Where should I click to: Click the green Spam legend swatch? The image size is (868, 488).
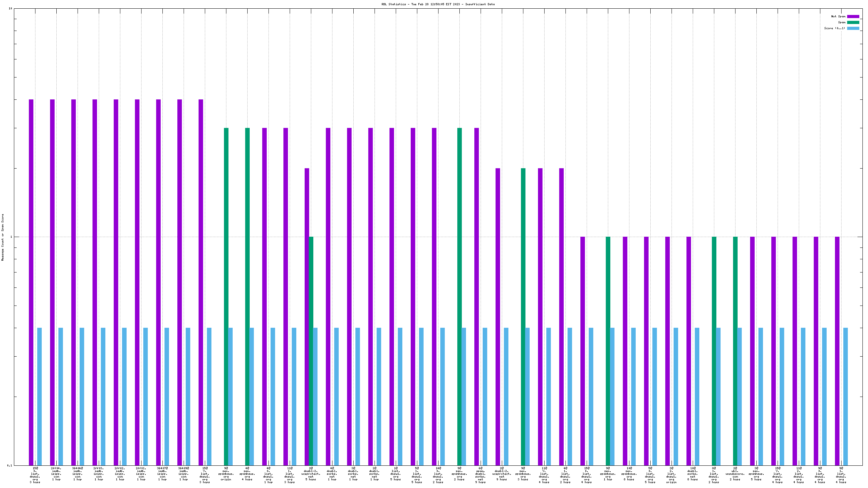[853, 22]
